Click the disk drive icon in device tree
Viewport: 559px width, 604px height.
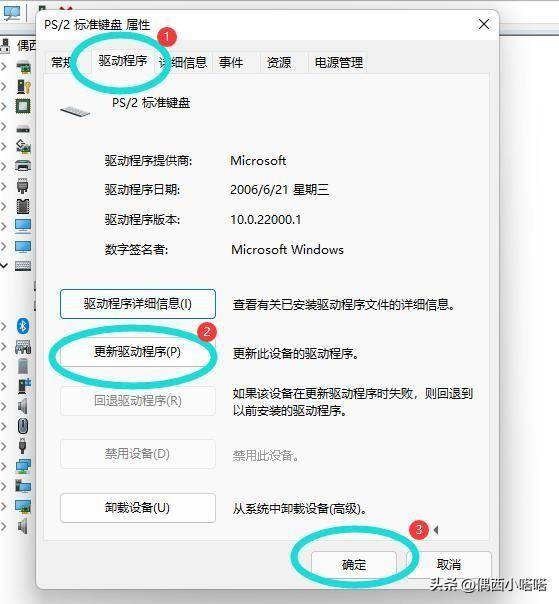(x=23, y=129)
